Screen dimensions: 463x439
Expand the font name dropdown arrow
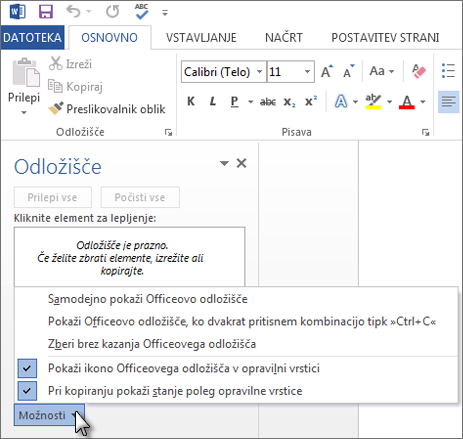click(260, 72)
